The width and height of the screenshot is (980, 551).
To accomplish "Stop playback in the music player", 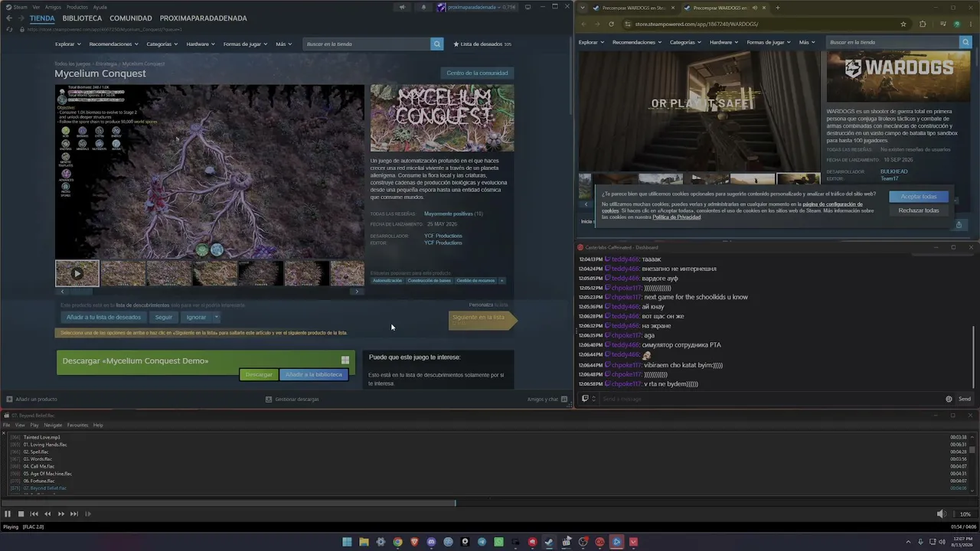I will coord(21,514).
